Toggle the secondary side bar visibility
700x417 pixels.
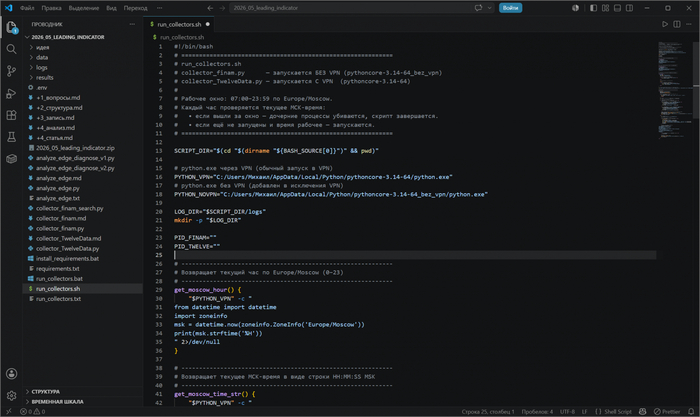(629, 8)
